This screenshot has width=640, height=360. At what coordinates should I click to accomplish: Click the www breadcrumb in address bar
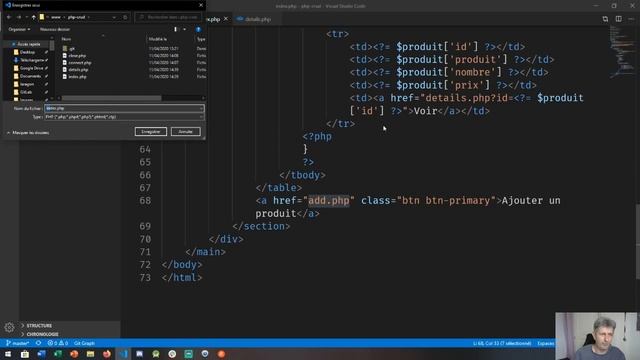(56, 17)
